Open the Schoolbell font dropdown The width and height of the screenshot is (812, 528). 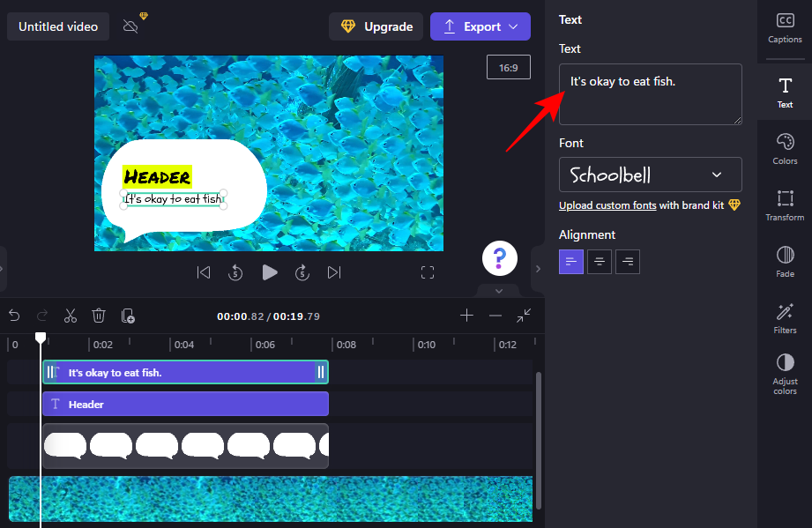[x=650, y=175]
